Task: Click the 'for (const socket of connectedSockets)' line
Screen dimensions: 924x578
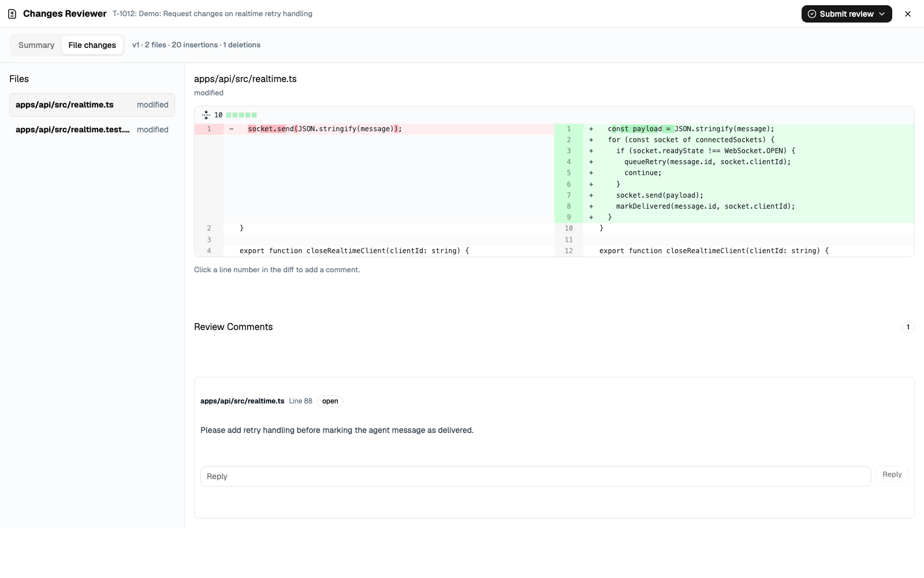Action: 691,140
